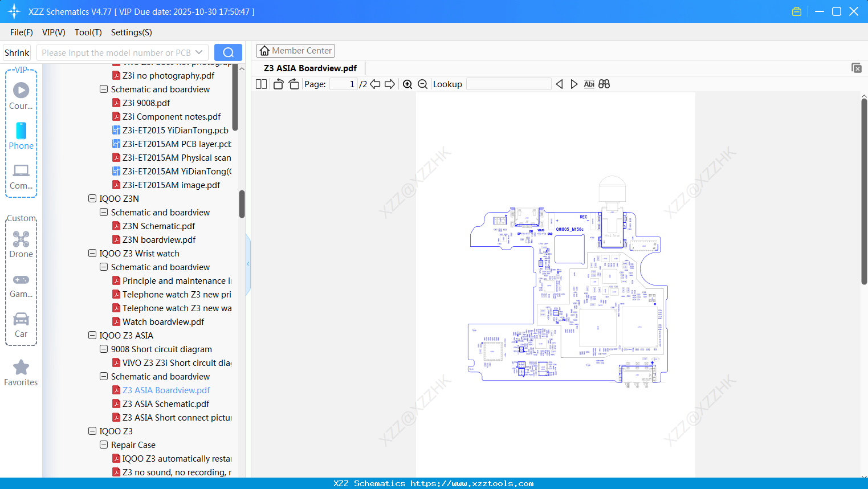Screen dimensions: 868x489
Task: Open the Favorites star
Action: click(21, 373)
